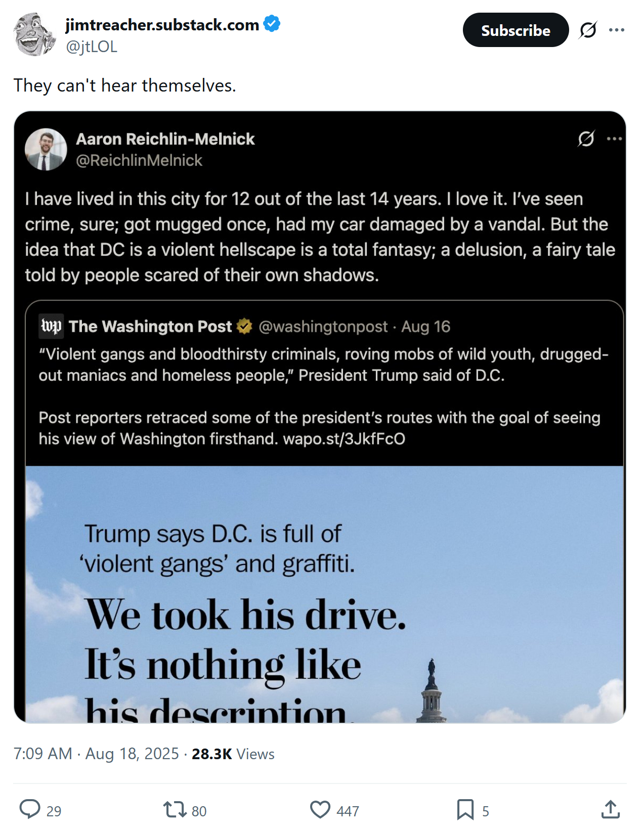Like the post with heart icon
Viewport: 644px width, 831px height.
320,809
